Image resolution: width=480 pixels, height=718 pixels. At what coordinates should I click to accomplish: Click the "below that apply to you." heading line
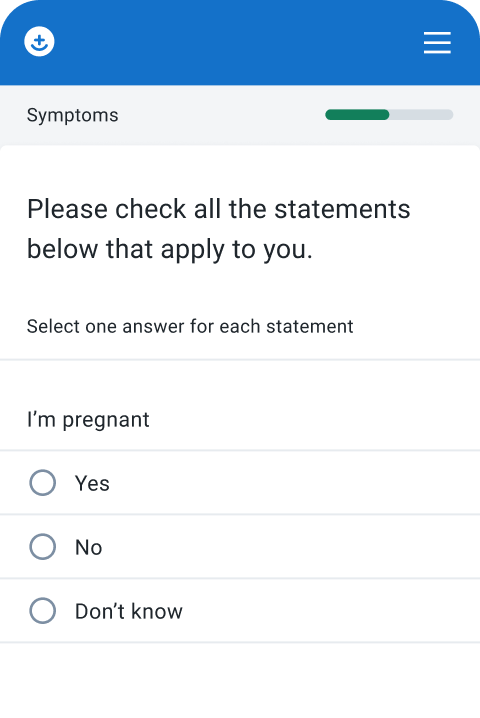[x=170, y=250]
